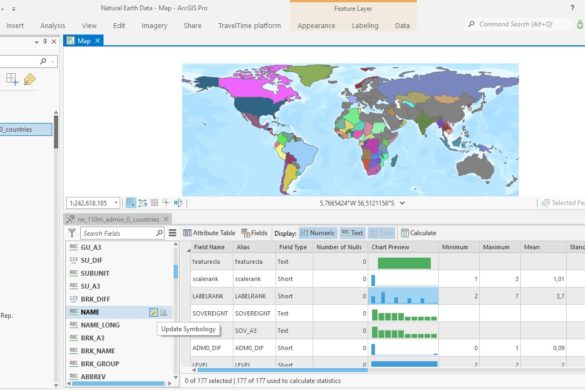Open the Contents pane options dropdown arrow
Viewport: 585px width, 390px height.
point(36,42)
